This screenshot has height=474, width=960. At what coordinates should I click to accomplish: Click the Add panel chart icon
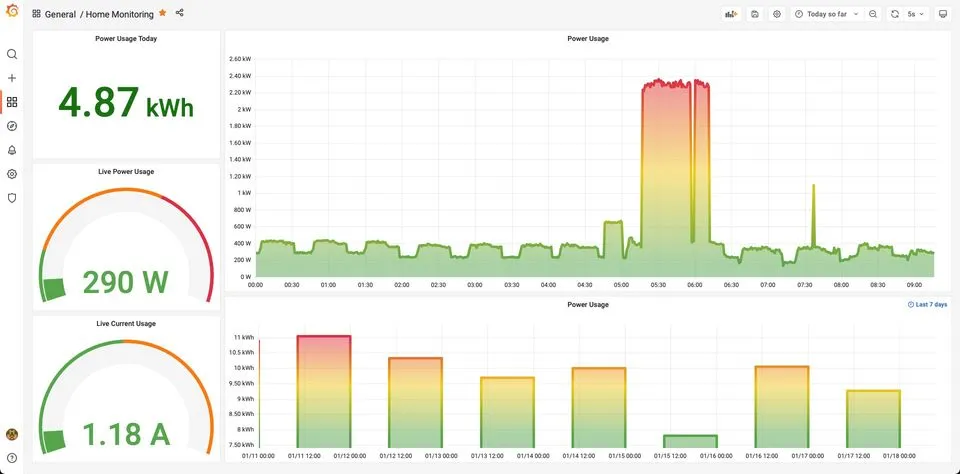tap(731, 14)
